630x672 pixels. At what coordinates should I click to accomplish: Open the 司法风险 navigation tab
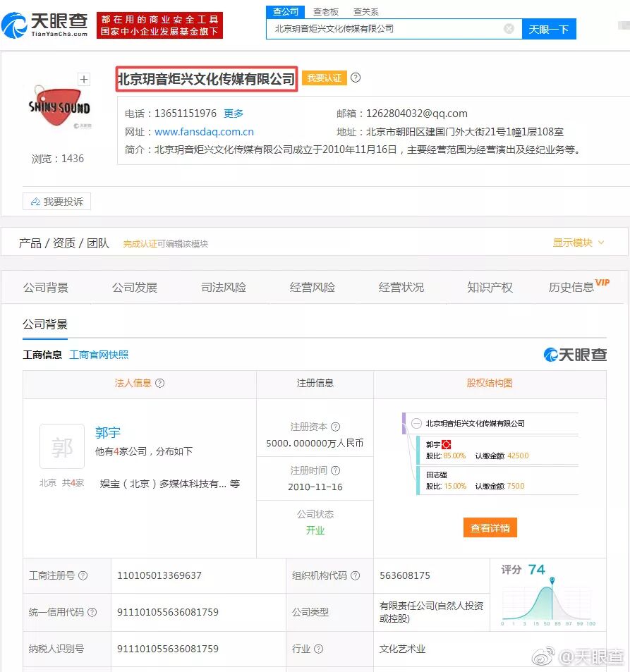point(224,287)
